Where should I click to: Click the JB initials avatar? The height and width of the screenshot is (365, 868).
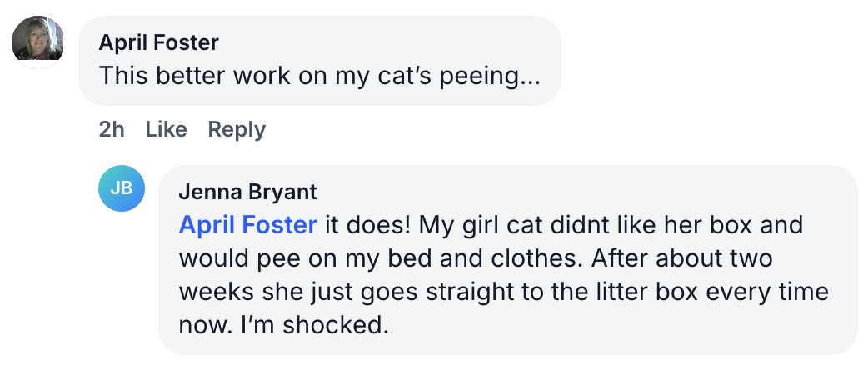click(x=122, y=188)
